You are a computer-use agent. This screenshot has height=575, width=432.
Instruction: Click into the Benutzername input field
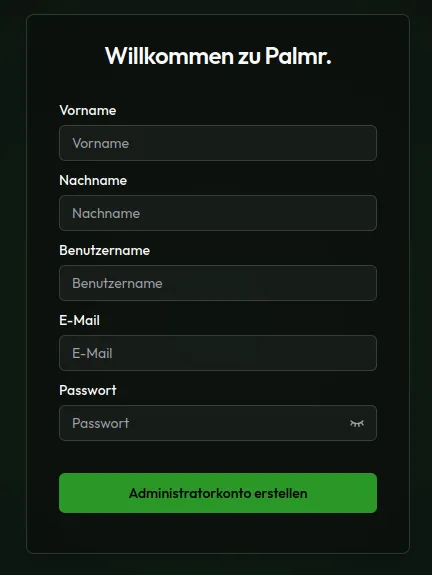218,283
